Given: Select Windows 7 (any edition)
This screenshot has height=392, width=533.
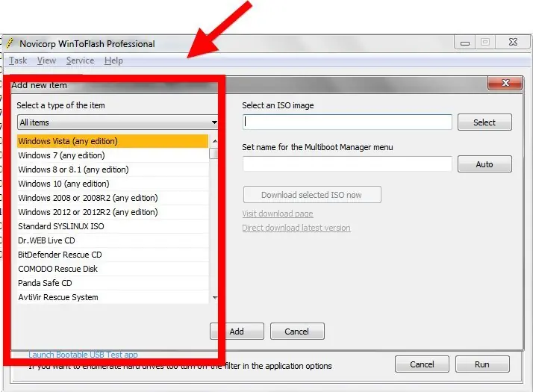Looking at the screenshot, I should click(x=113, y=155).
